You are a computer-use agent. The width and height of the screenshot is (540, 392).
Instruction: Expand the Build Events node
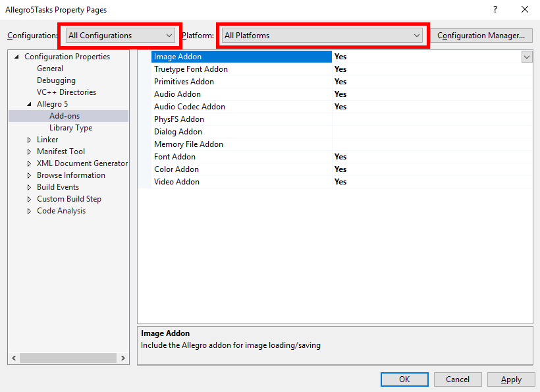pyautogui.click(x=29, y=187)
